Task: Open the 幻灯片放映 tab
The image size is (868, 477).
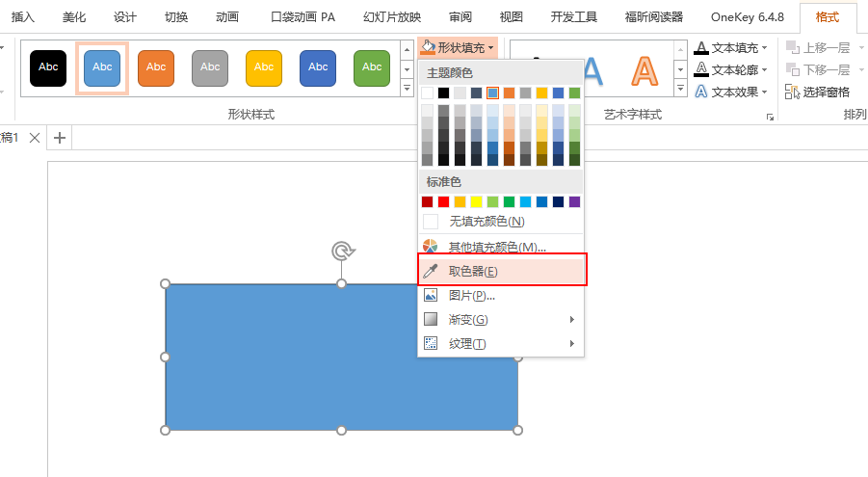Action: (392, 17)
